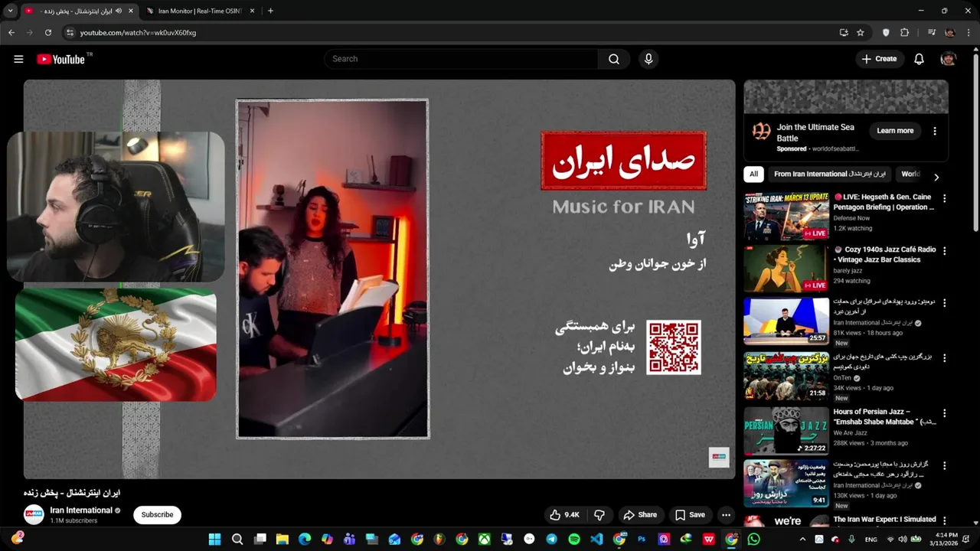Bookmark this page with star icon
The image size is (980, 551).
pos(861,33)
